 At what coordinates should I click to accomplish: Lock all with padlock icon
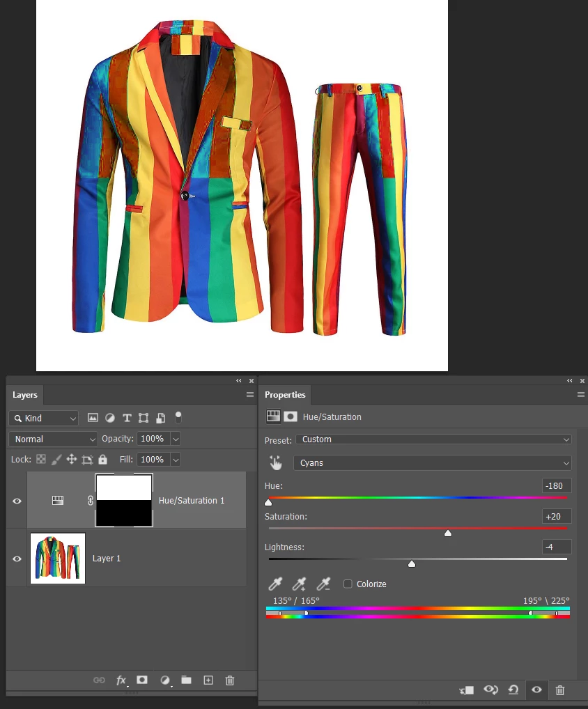pyautogui.click(x=102, y=460)
